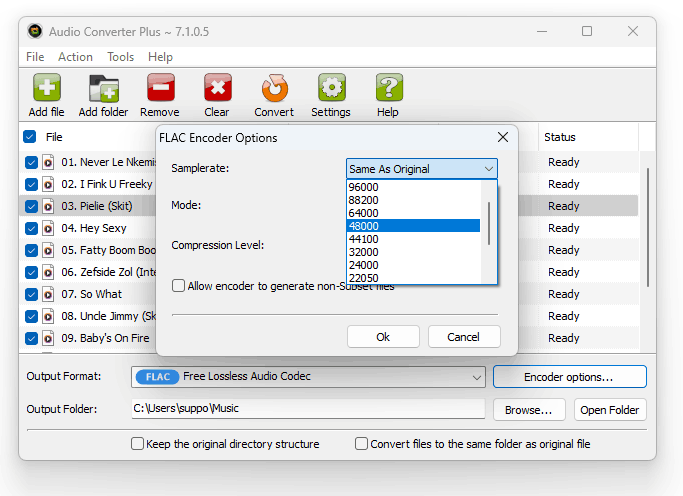Image resolution: width=683 pixels, height=496 pixels.
Task: Uncheck track 01. Never Le Nkemise
Action: [x=31, y=162]
